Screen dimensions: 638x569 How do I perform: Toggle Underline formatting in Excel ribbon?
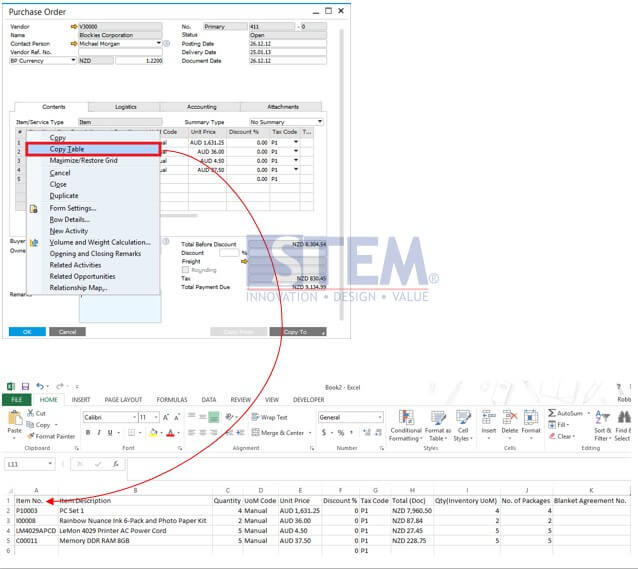(x=110, y=433)
